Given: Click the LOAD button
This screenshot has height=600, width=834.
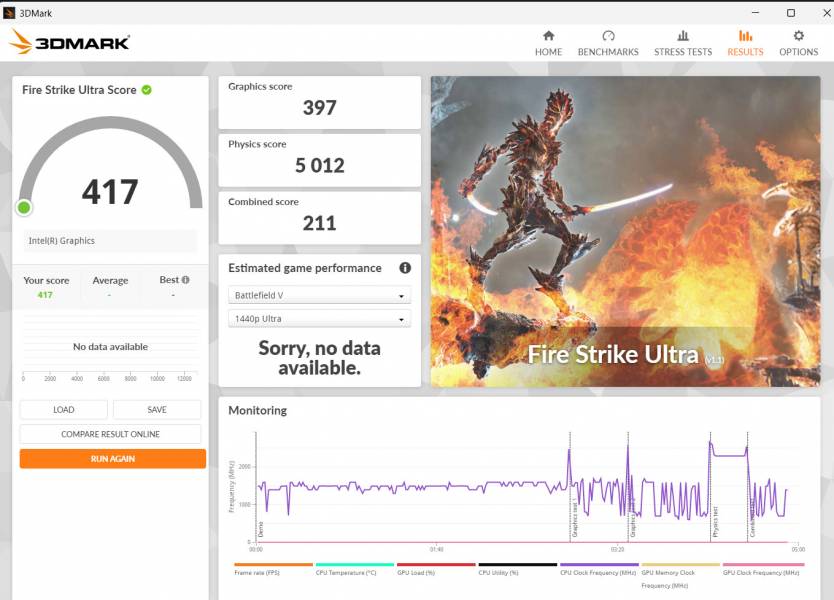Looking at the screenshot, I should tap(64, 410).
